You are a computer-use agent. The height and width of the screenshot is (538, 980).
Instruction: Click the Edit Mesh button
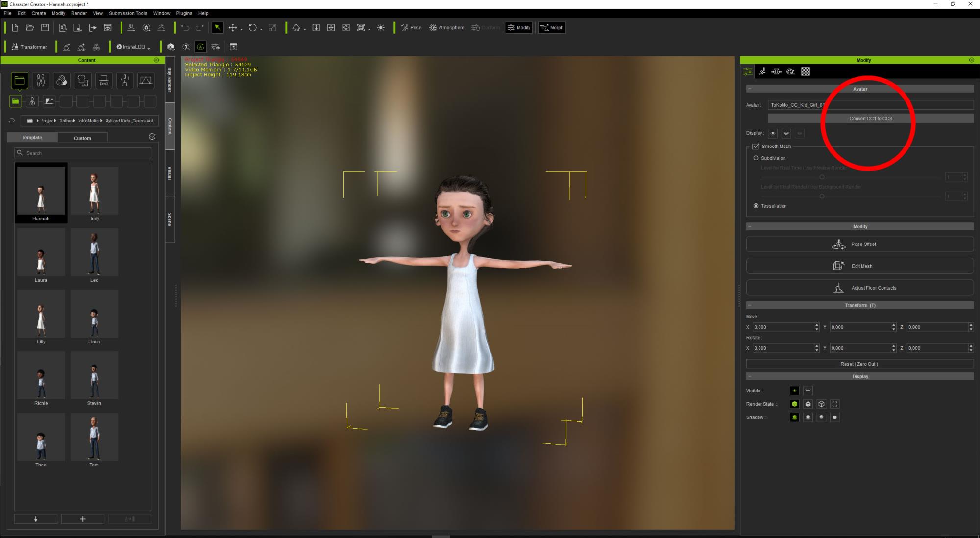tap(859, 266)
